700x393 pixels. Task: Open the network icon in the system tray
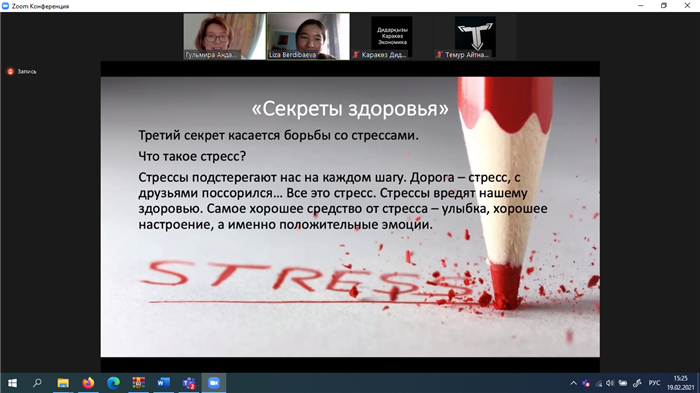point(598,383)
